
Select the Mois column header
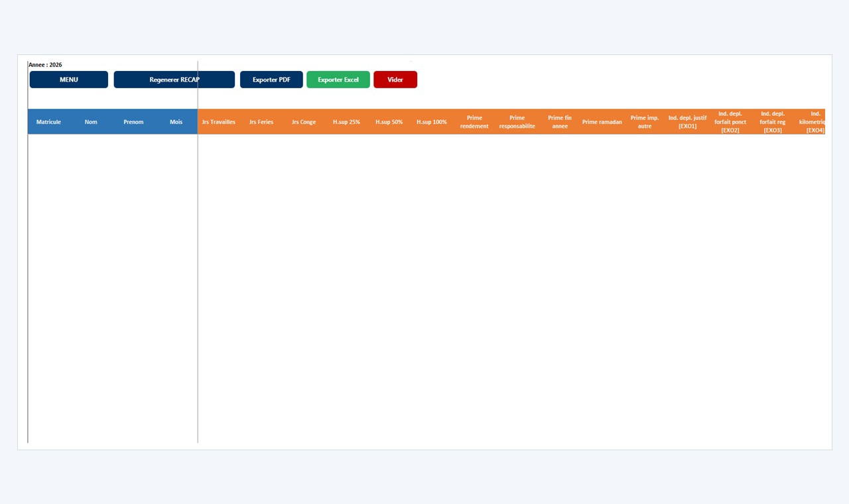(176, 122)
